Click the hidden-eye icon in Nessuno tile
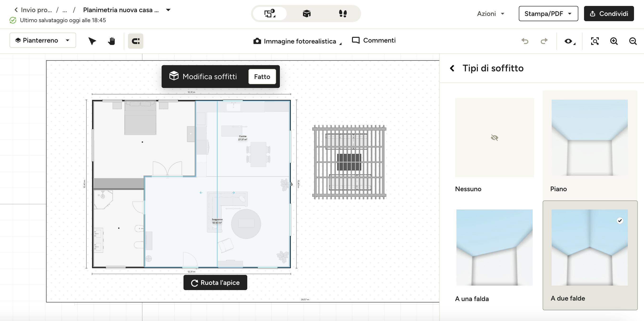This screenshot has height=321, width=644. click(494, 138)
